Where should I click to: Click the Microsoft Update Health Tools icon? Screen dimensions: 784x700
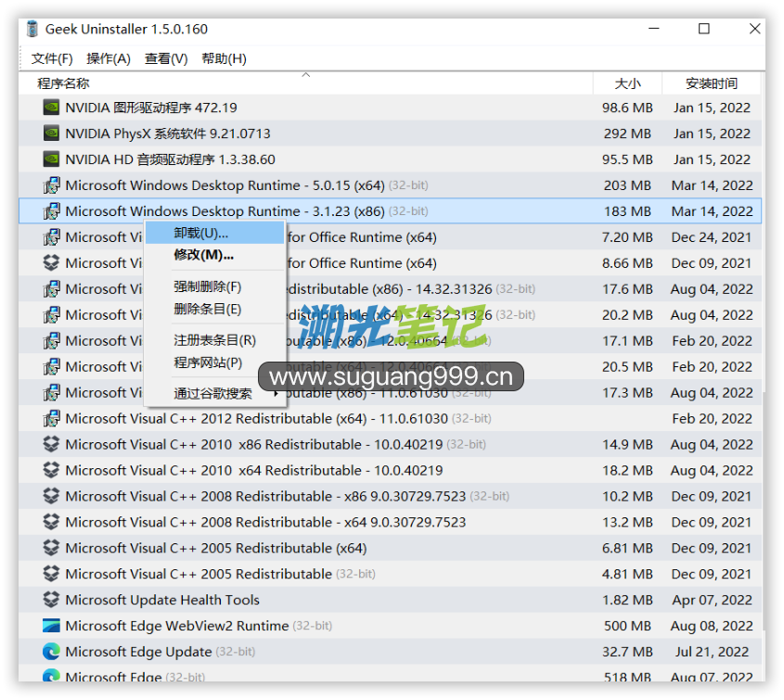(51, 600)
